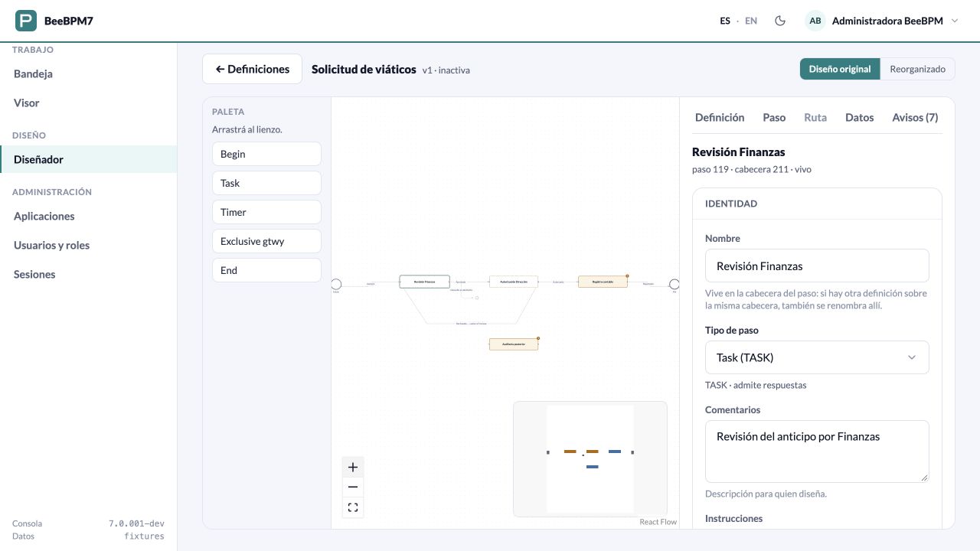
Task: Go to Aplicaciones in the sidebar
Action: 88,216
